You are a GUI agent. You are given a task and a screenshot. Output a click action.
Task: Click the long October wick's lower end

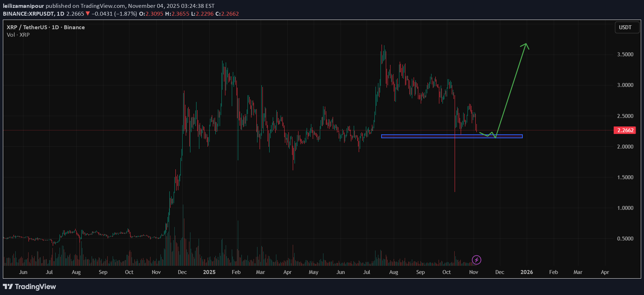click(x=455, y=191)
